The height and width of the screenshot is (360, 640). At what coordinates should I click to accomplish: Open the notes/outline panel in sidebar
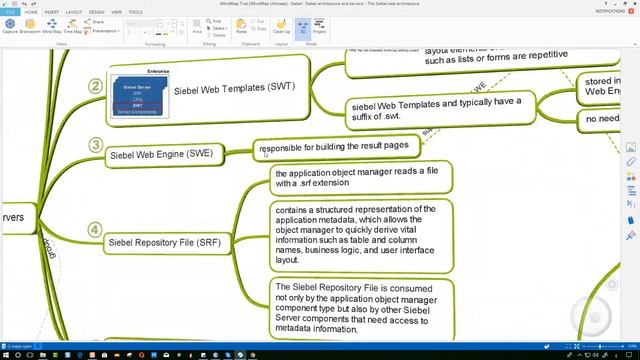pos(631,191)
